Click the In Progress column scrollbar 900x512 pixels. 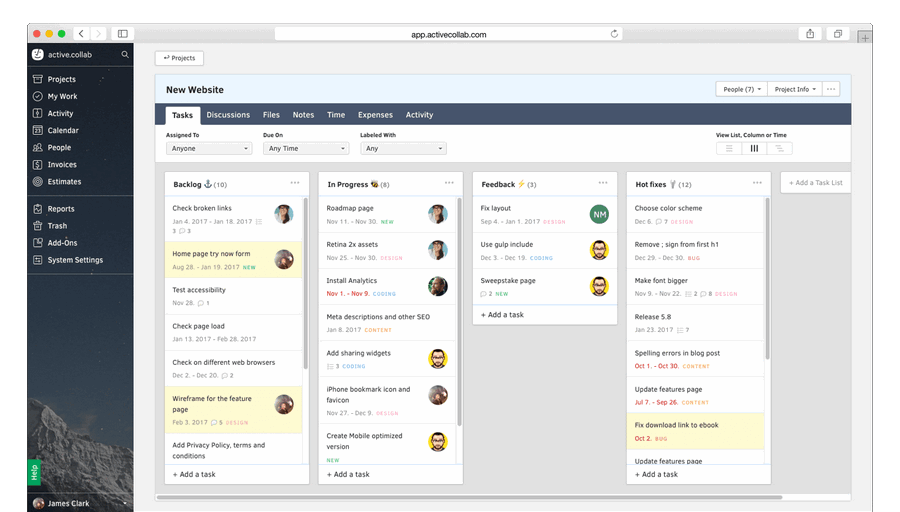click(x=459, y=312)
